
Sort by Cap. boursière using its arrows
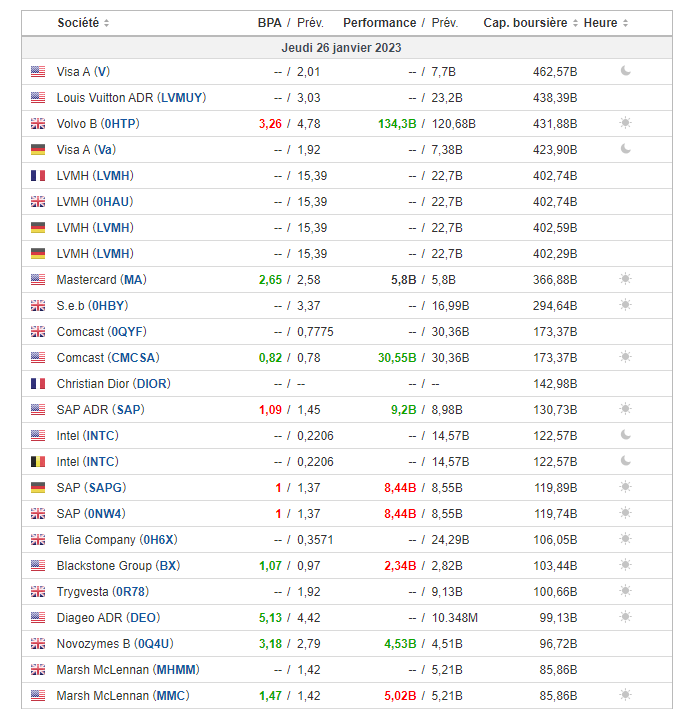pyautogui.click(x=576, y=23)
